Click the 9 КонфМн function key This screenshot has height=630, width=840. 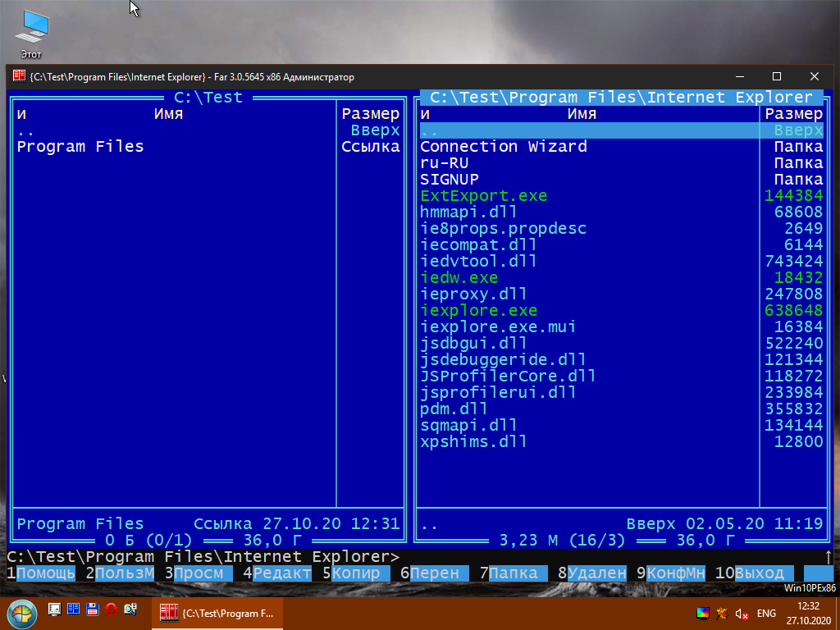(x=671, y=573)
